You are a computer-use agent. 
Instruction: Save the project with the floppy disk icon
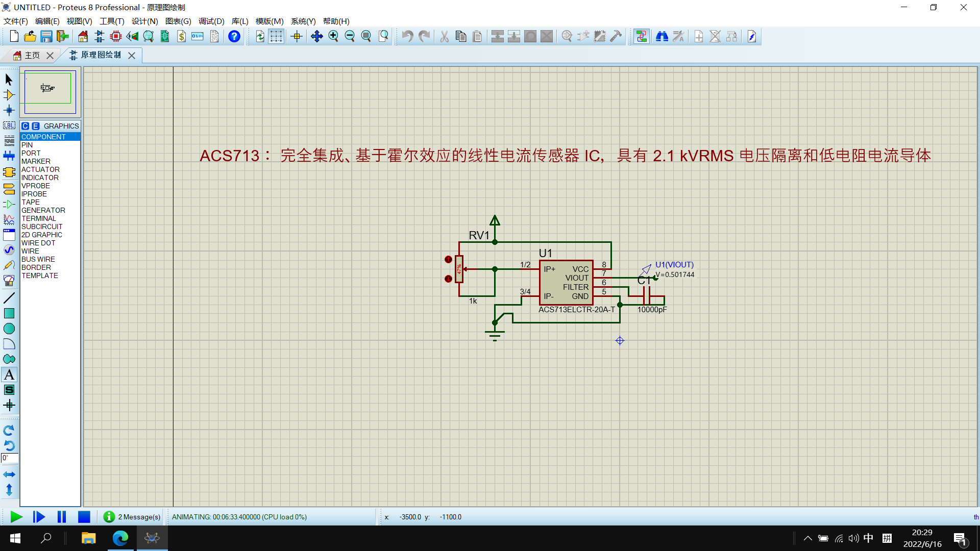point(46,36)
